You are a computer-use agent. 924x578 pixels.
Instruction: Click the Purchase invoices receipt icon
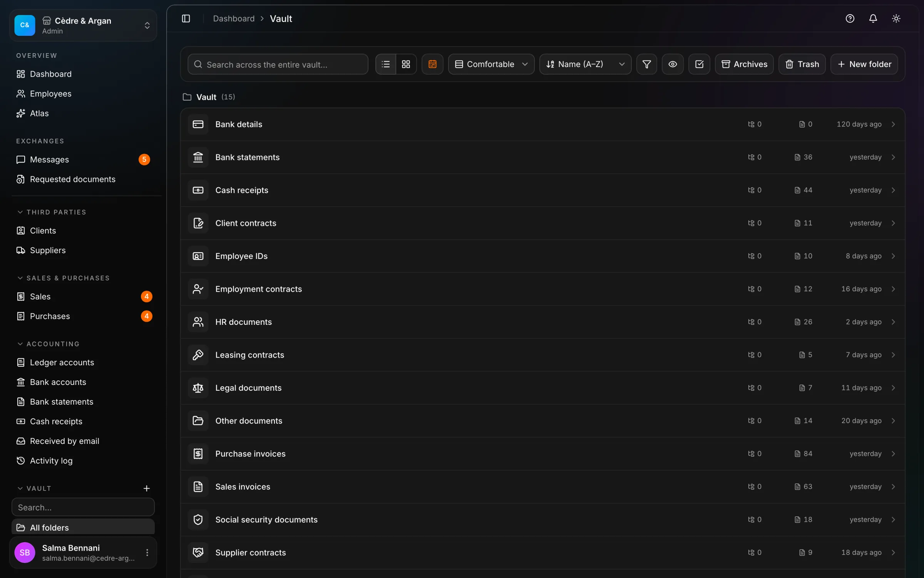pyautogui.click(x=198, y=454)
